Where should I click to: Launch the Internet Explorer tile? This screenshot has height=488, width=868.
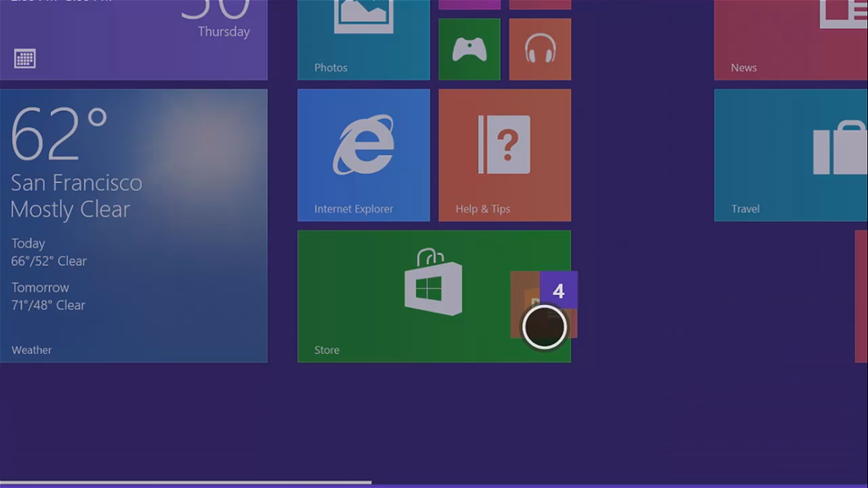363,156
